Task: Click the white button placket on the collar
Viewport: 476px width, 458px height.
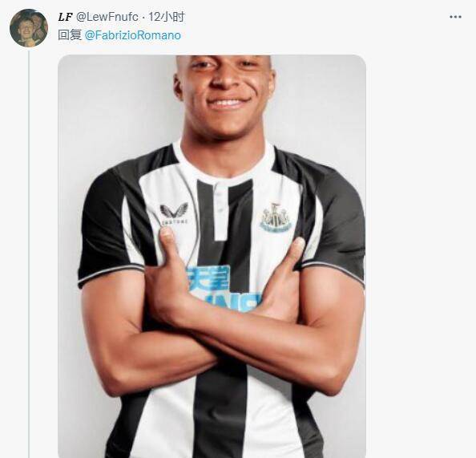Action: pos(220,210)
